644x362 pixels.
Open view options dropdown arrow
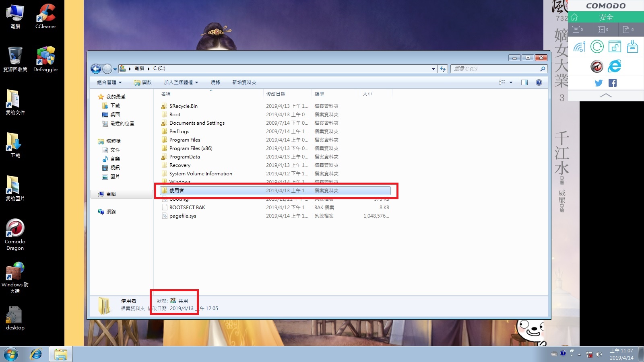click(511, 82)
